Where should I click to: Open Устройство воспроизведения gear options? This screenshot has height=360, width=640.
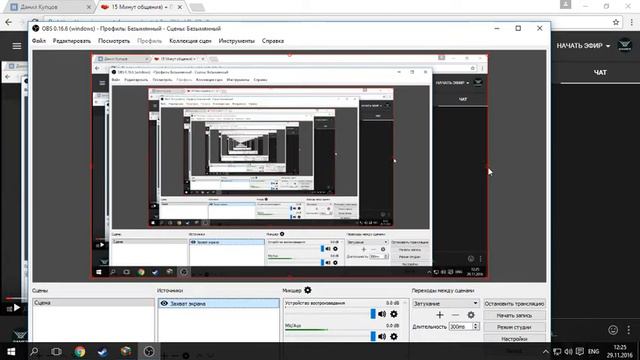pyautogui.click(x=394, y=314)
